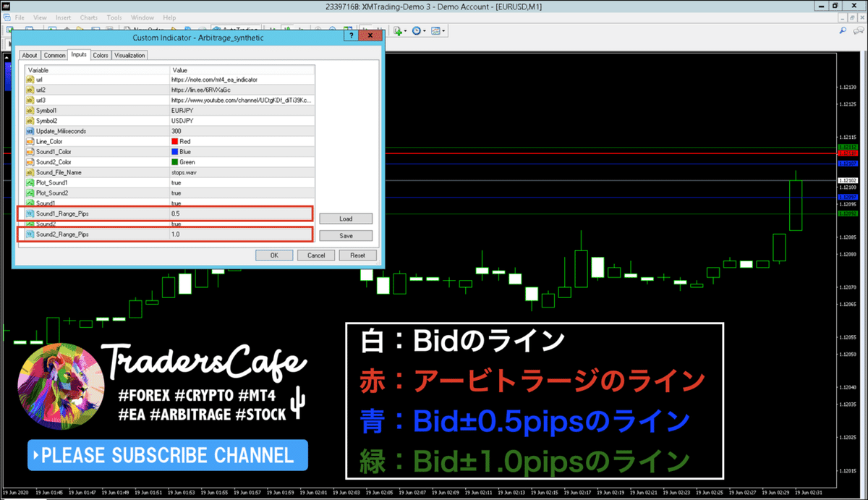Select the 300 value of Update_Miliseconds
868x500 pixels.
(176, 131)
